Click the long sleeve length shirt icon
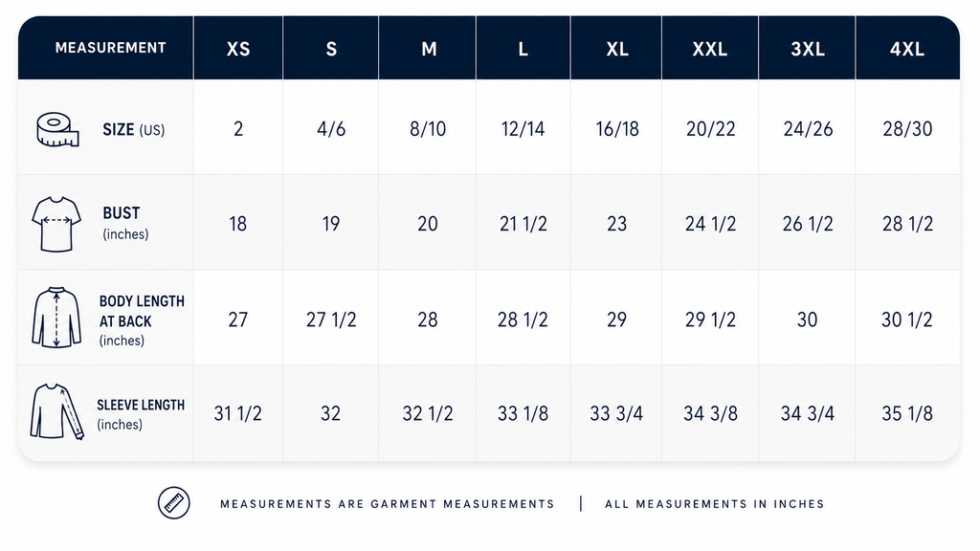Image resolution: width=980 pixels, height=551 pixels. [x=56, y=411]
